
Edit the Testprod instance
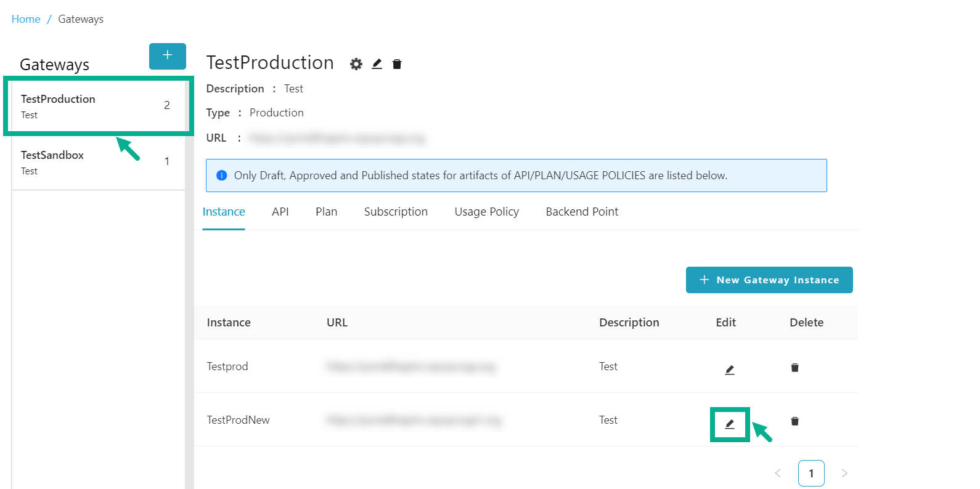click(729, 370)
